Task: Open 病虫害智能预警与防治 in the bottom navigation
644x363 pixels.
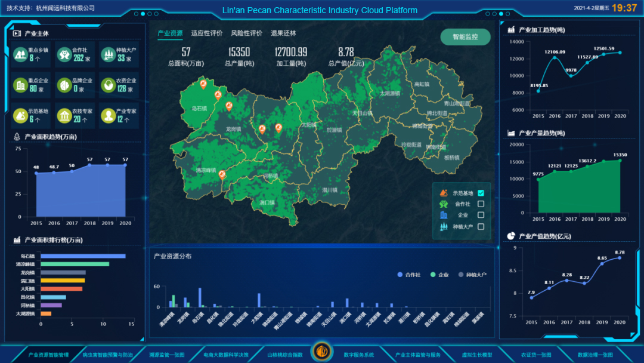Action: (108, 355)
